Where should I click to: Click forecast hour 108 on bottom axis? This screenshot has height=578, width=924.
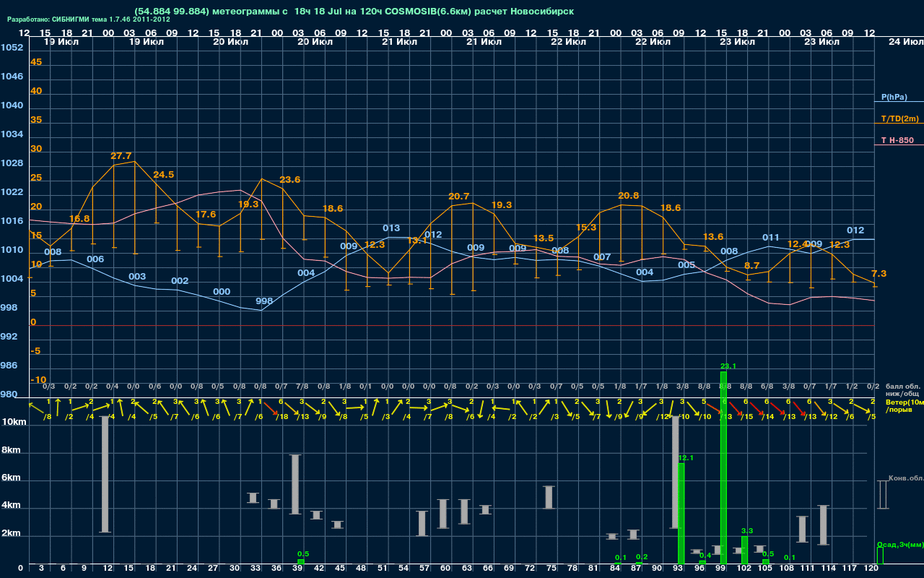pyautogui.click(x=787, y=569)
